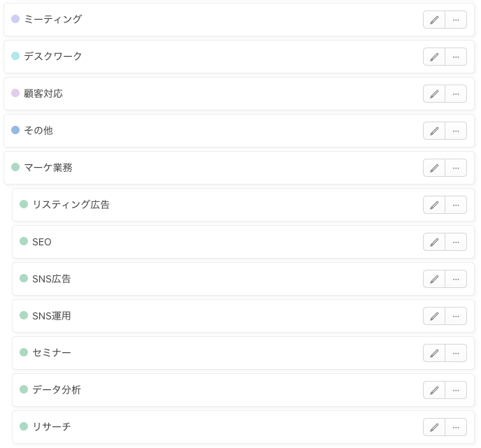The width and height of the screenshot is (481, 448).
Task: Click the ellipsis button on リサーチ row
Action: pyautogui.click(x=456, y=427)
